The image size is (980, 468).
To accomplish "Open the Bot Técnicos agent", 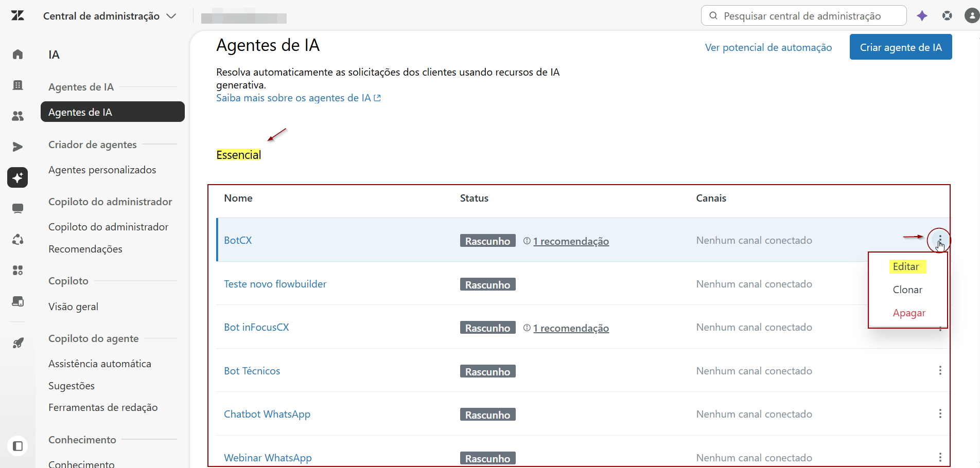I will [x=252, y=371].
